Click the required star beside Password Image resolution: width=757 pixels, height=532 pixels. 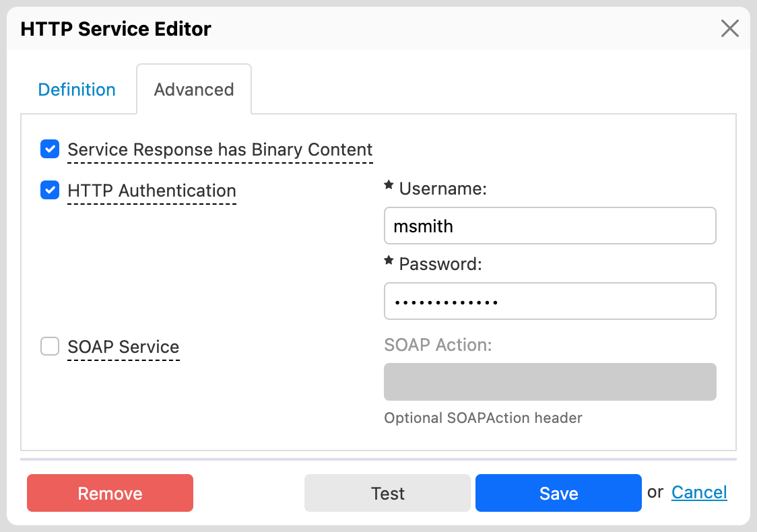389,261
